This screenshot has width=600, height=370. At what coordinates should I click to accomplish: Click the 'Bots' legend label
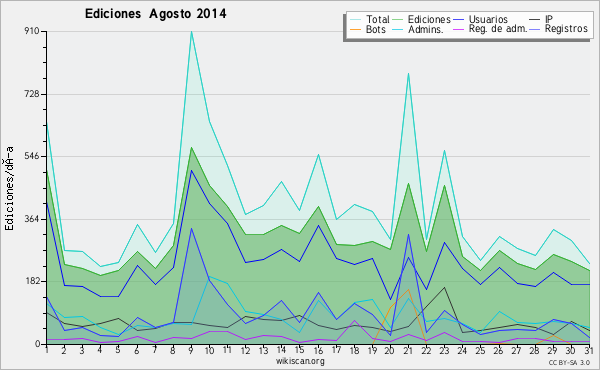coord(376,29)
